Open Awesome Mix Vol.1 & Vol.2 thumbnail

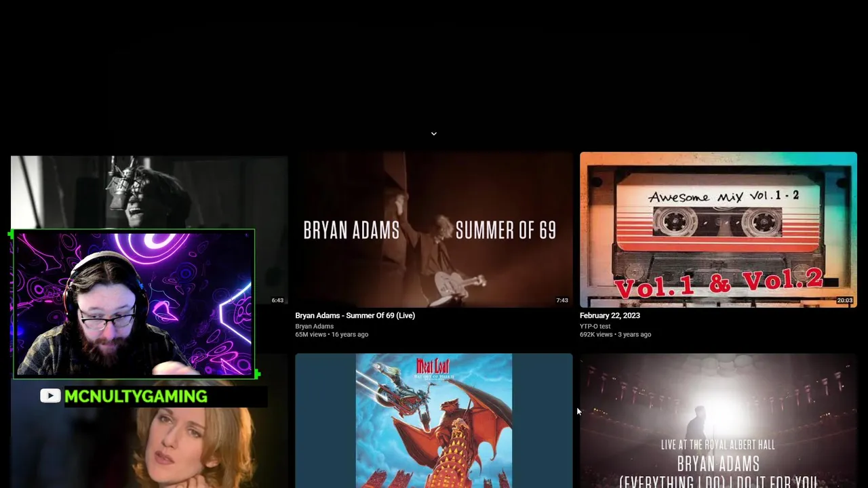tap(718, 230)
